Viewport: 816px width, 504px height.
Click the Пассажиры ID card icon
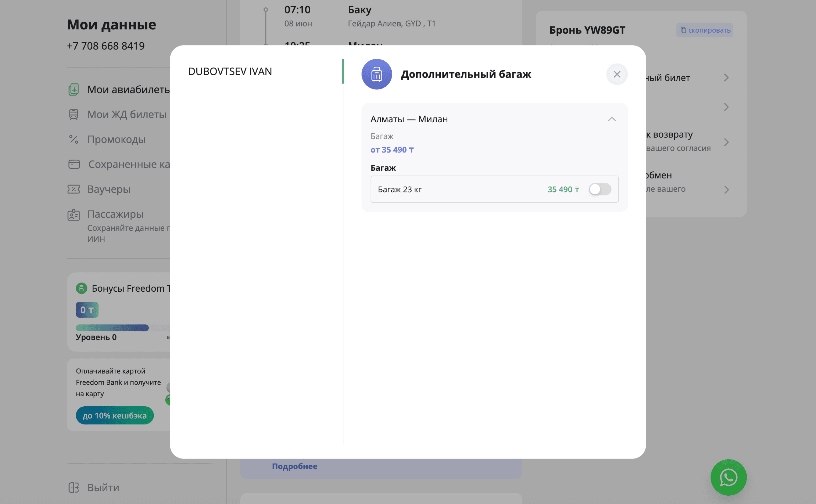(x=74, y=215)
